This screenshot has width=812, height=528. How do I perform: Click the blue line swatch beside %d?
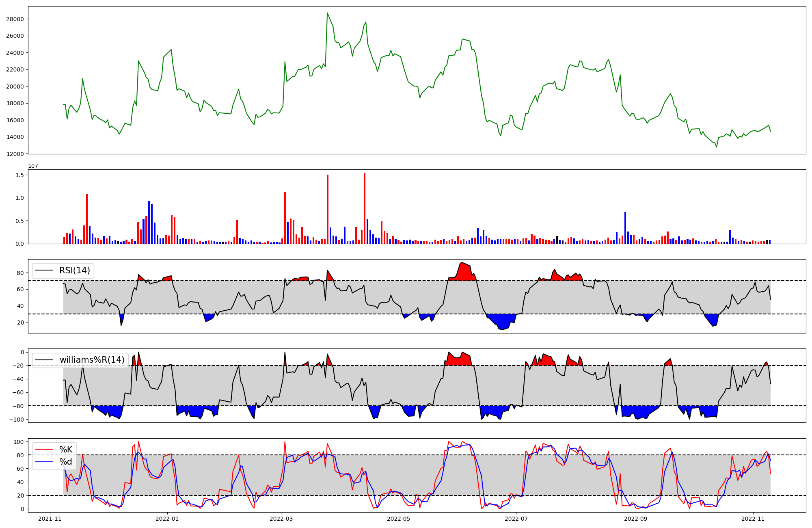[44, 462]
